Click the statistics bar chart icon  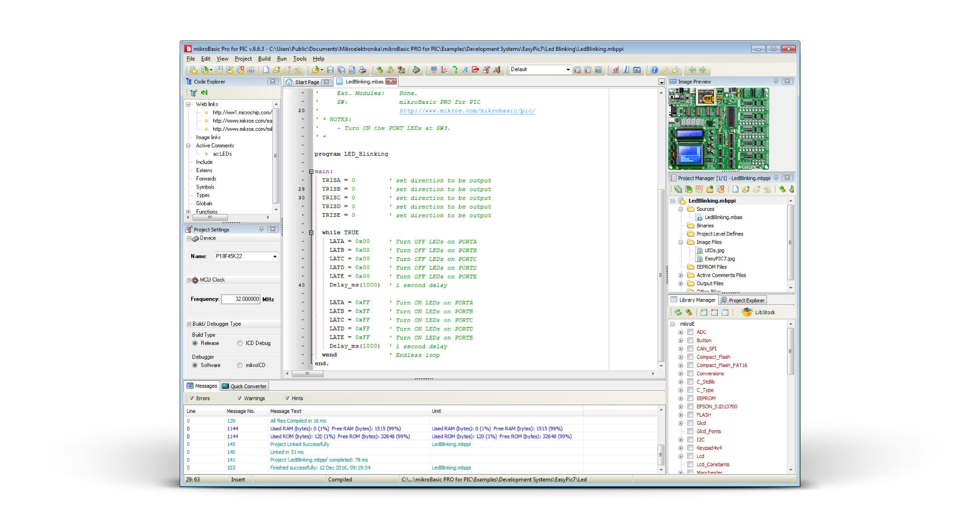pyautogui.click(x=637, y=70)
